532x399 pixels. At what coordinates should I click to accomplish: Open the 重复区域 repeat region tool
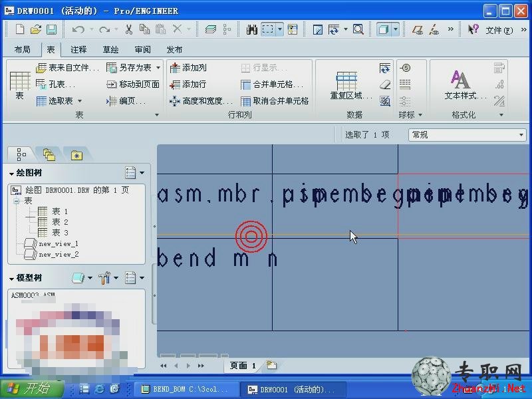tap(351, 85)
